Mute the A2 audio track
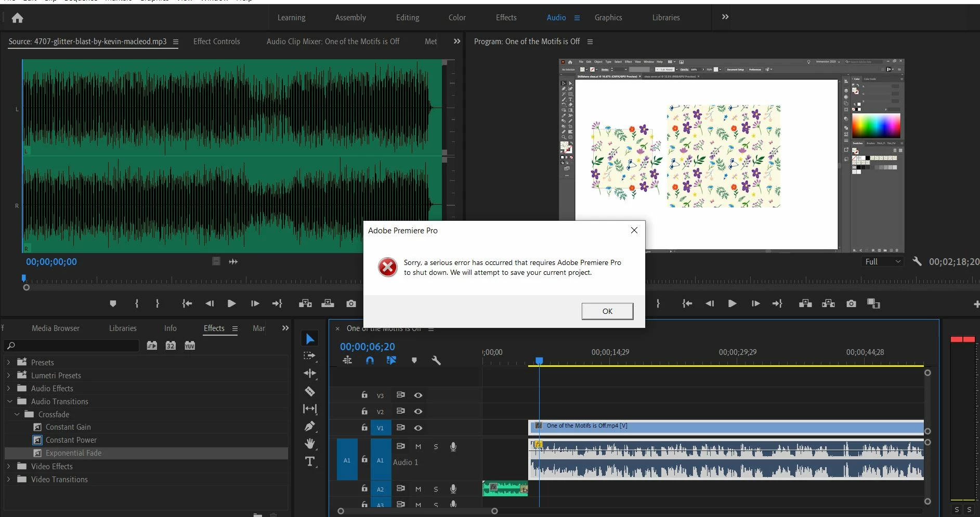The image size is (980, 517). 418,489
